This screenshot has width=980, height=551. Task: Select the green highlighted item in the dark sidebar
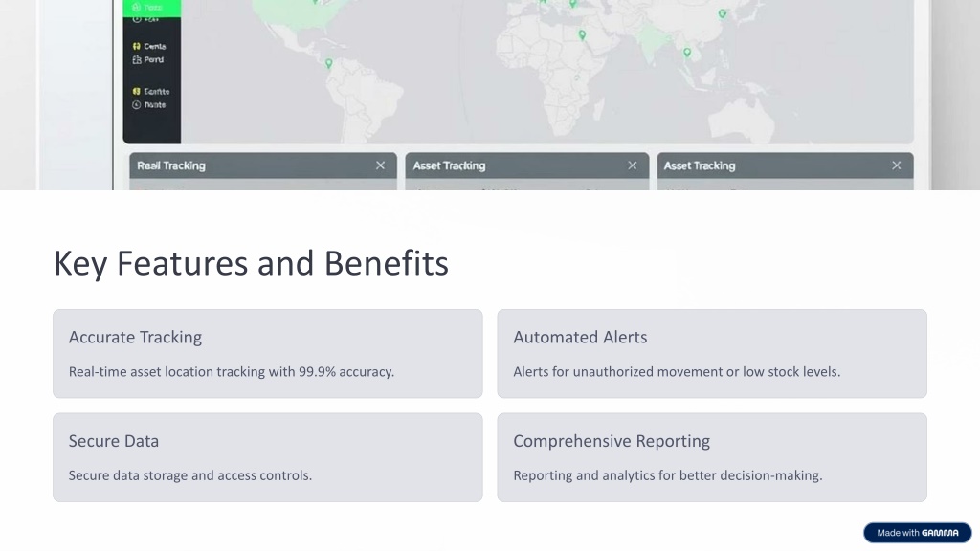click(x=152, y=8)
